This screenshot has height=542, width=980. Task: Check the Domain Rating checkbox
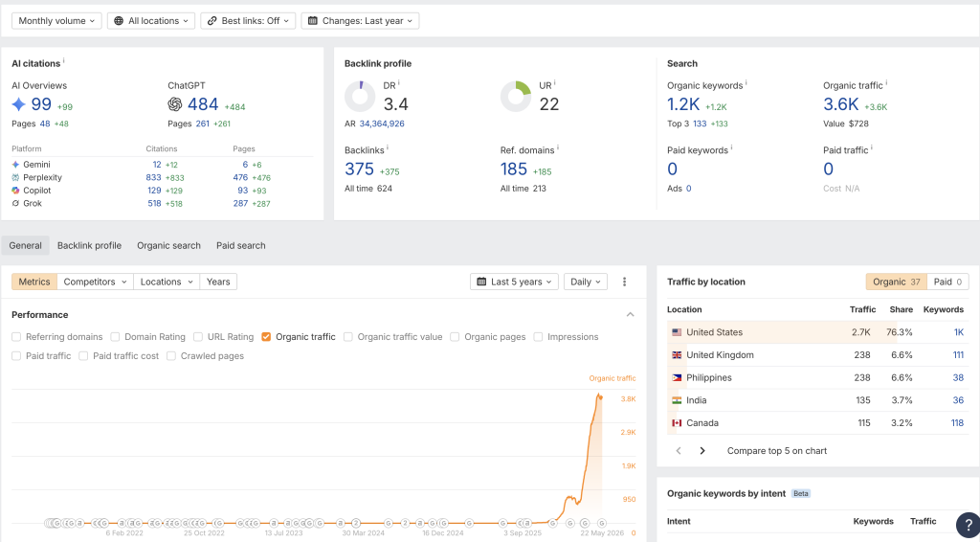tap(115, 337)
